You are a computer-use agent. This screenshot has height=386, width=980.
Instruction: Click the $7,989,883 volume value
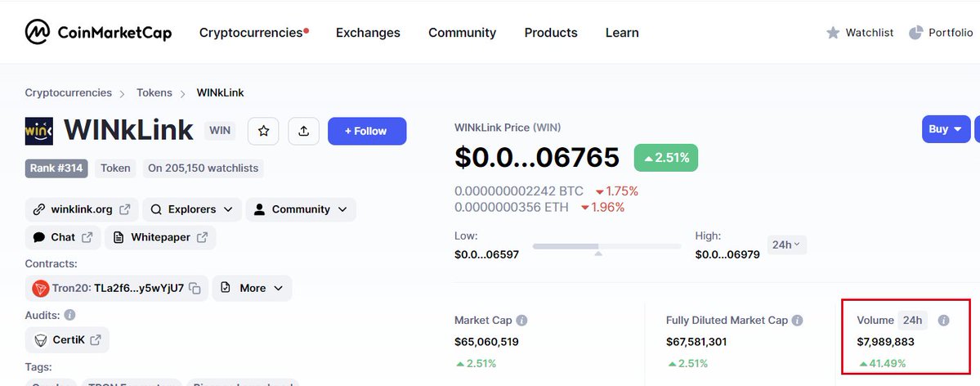tap(886, 342)
